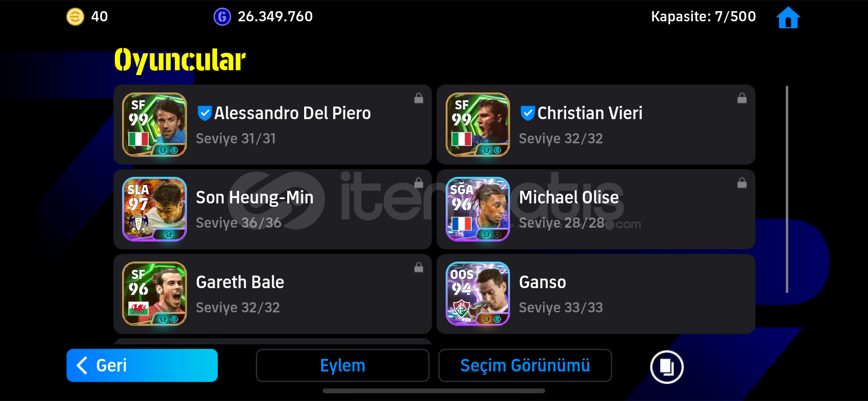Tap the lock icon on Del Piero's card
868x401 pixels.
[x=418, y=98]
